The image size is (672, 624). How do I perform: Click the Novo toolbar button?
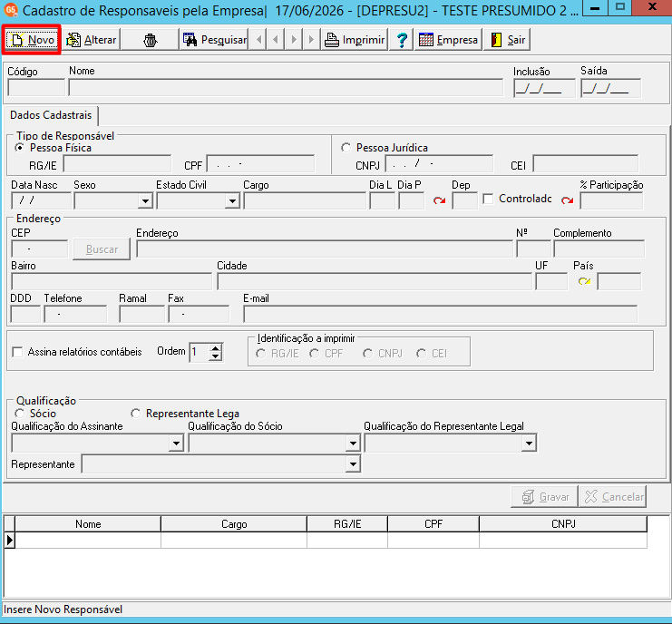[x=31, y=40]
